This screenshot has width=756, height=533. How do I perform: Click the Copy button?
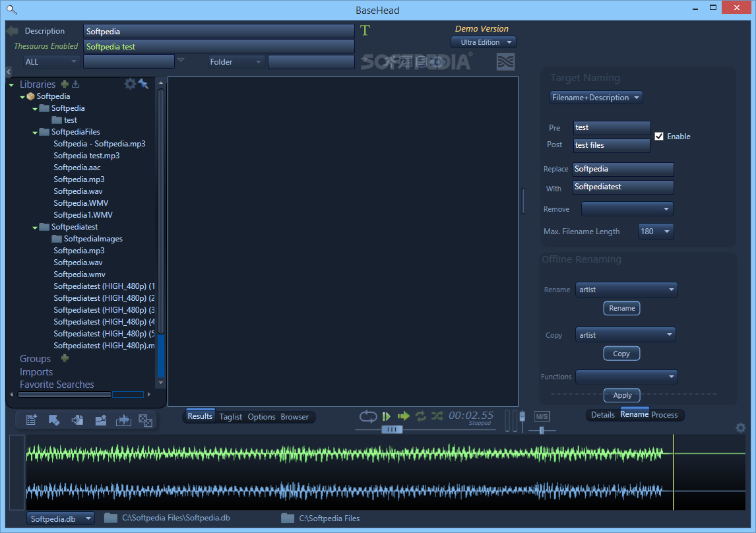(621, 354)
